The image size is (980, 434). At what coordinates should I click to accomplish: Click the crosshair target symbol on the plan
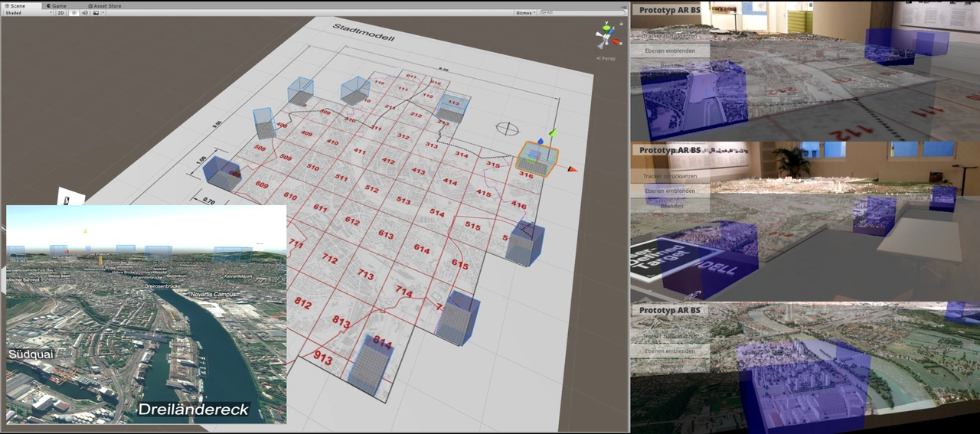[x=508, y=129]
